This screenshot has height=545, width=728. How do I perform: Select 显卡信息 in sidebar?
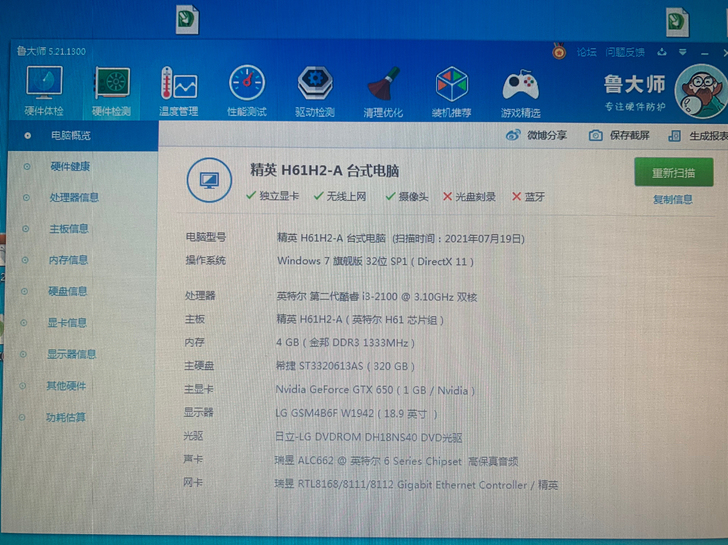(67, 323)
